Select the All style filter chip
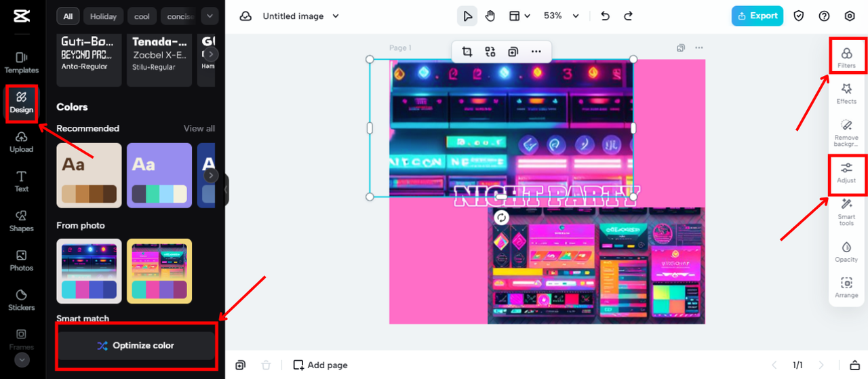The image size is (868, 379). 68,16
